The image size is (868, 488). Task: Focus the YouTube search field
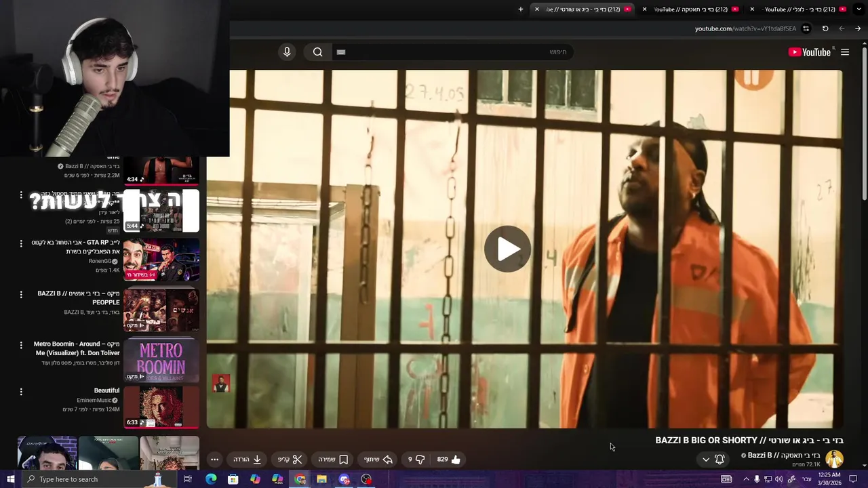point(452,52)
